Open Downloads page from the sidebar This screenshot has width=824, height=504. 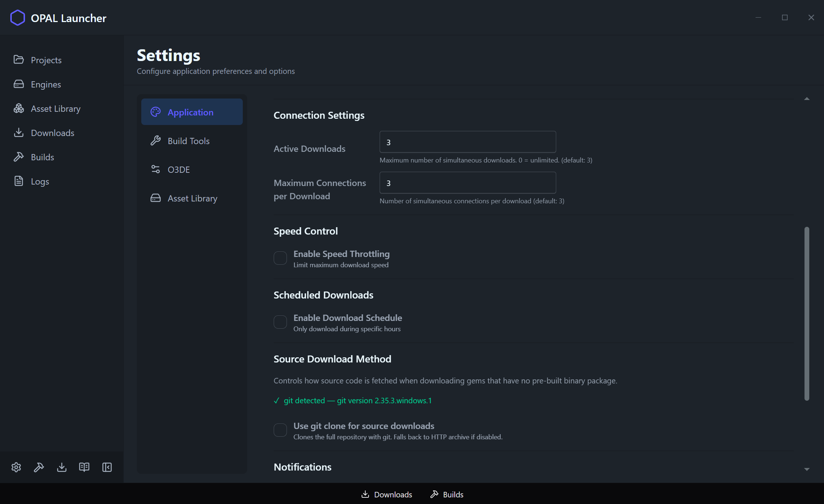(x=61, y=132)
